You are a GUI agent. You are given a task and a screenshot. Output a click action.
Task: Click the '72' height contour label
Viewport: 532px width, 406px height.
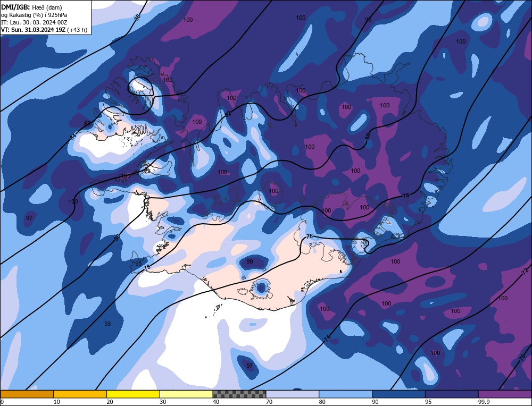(525, 271)
